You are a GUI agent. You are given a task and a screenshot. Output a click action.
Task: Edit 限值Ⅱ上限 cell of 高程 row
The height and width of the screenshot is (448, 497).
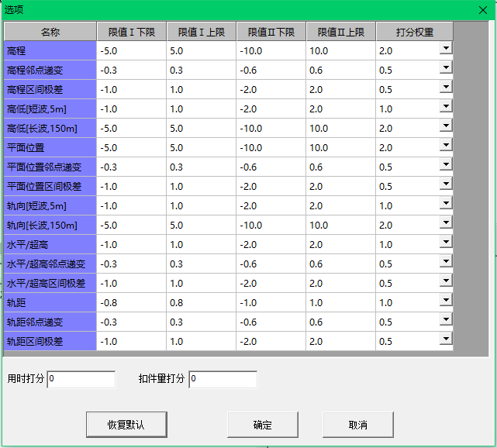tap(340, 50)
